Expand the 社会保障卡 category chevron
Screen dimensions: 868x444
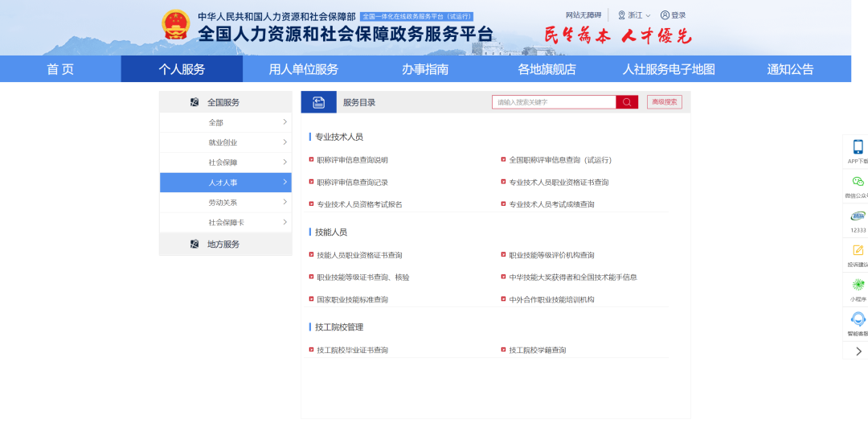coord(285,222)
